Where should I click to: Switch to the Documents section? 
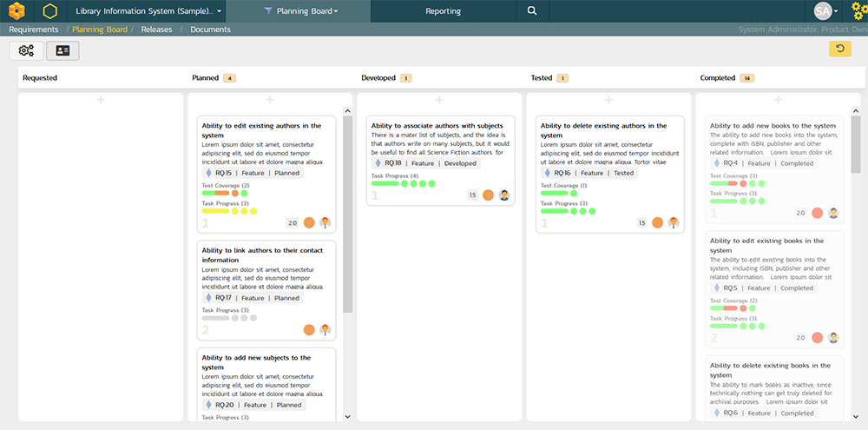pos(210,30)
